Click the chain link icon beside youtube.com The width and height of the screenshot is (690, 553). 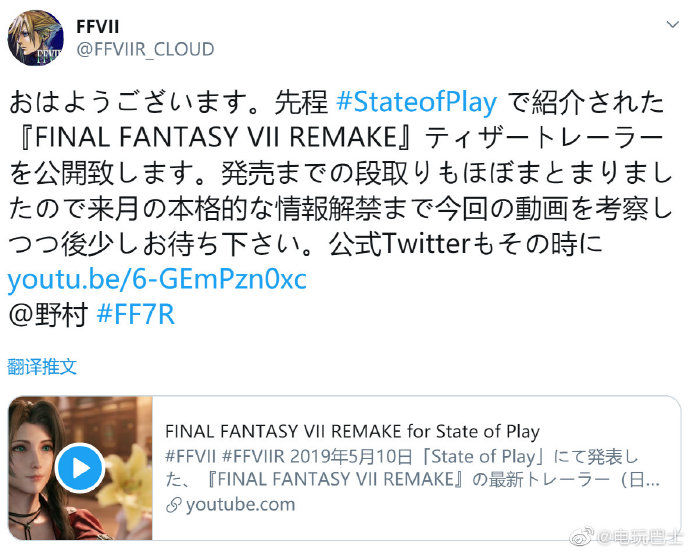[173, 505]
